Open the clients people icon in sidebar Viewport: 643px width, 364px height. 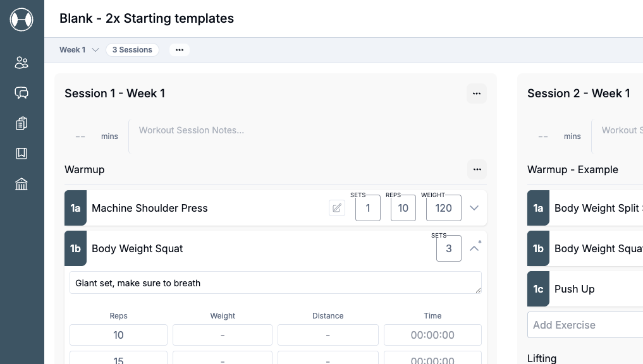point(21,63)
